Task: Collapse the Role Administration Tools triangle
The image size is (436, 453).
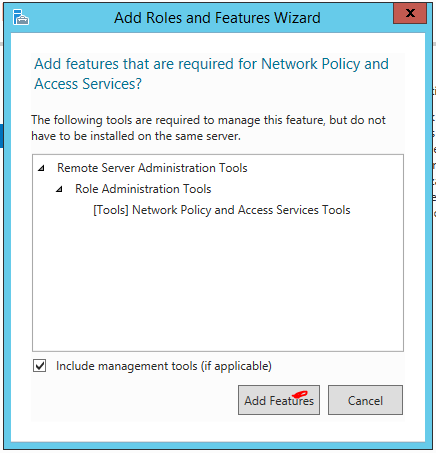Action: click(x=59, y=189)
